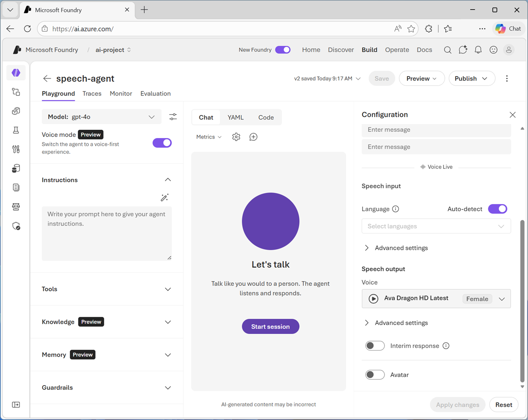
Task: Play the Ava Dragon HD voice sample
Action: click(x=374, y=299)
